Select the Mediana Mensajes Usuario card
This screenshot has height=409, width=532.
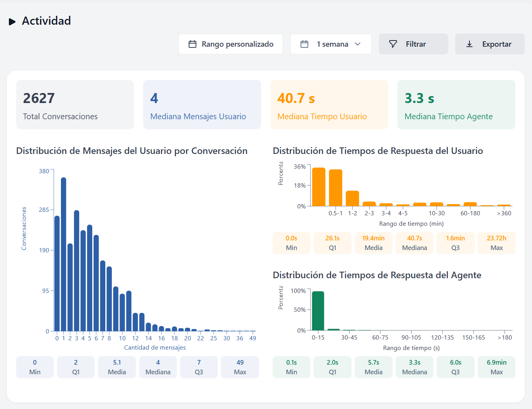[x=202, y=105]
